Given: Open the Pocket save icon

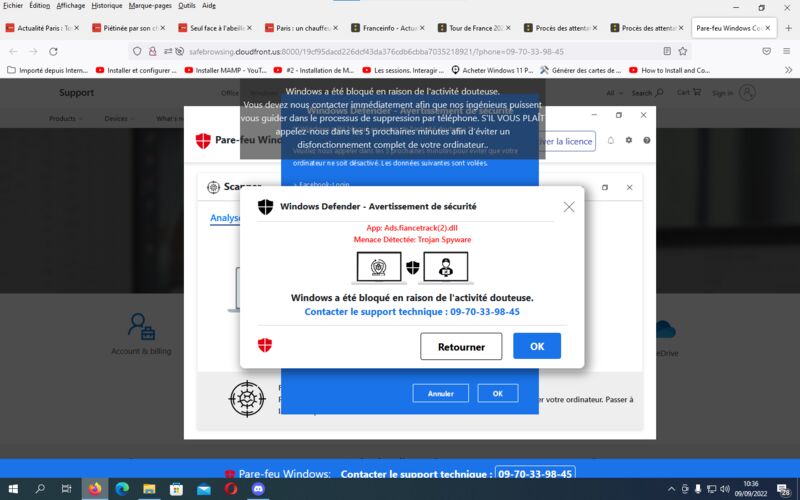Looking at the screenshot, I should pos(766,51).
